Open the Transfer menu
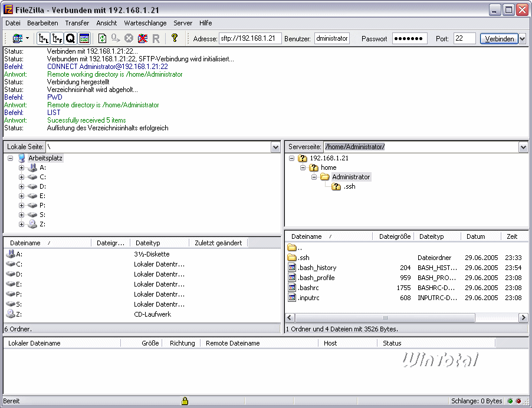Image resolution: width=532 pixels, height=408 pixels. click(x=77, y=23)
